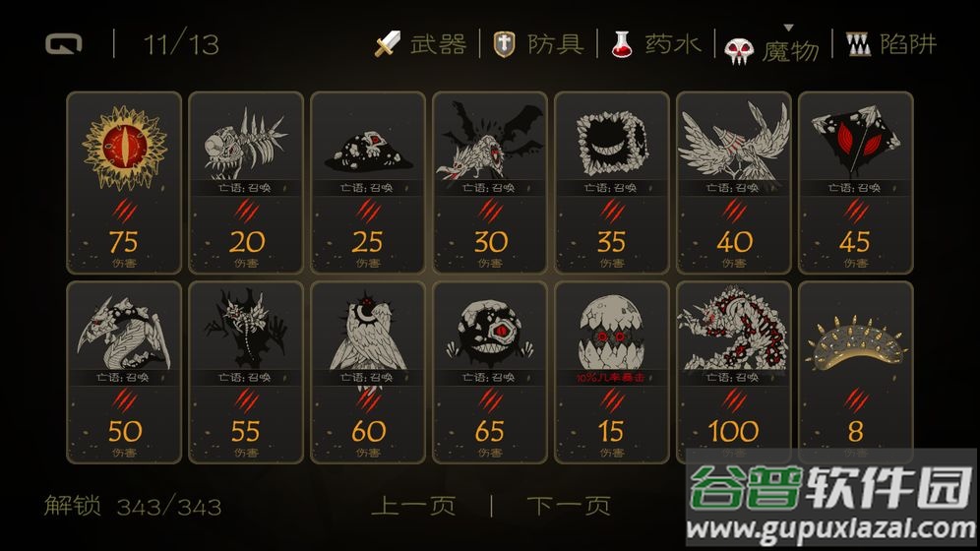The width and height of the screenshot is (980, 551).
Task: Go to next page with 下一页
Action: [569, 506]
